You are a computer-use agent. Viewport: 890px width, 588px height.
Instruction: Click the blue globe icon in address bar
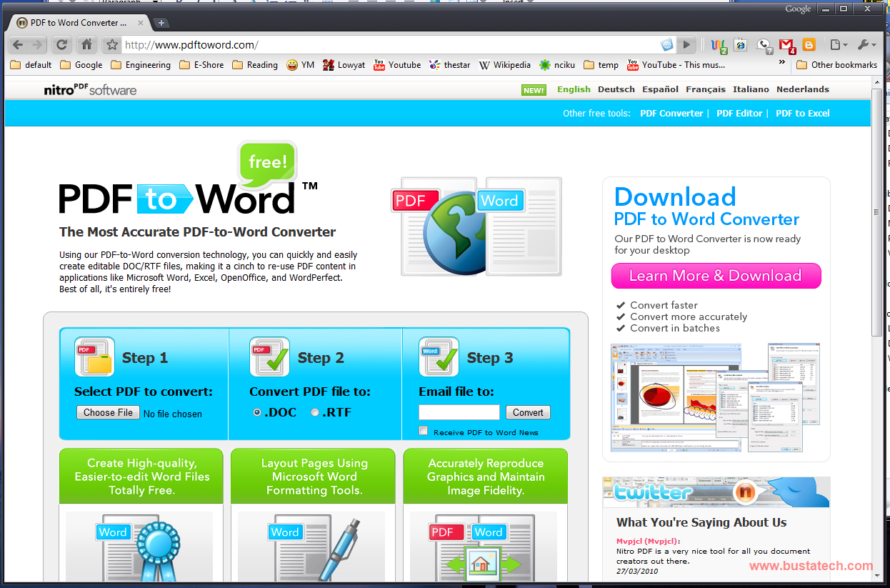pos(666,45)
